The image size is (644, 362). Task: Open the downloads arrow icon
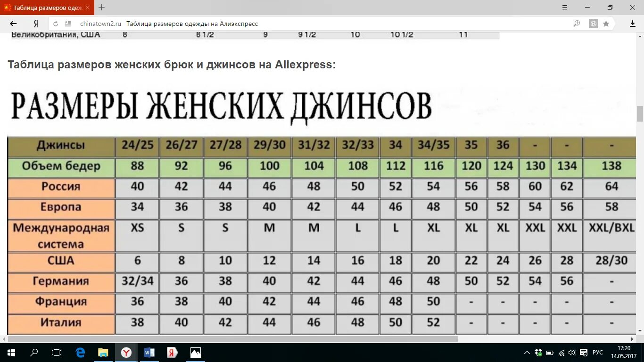click(633, 24)
